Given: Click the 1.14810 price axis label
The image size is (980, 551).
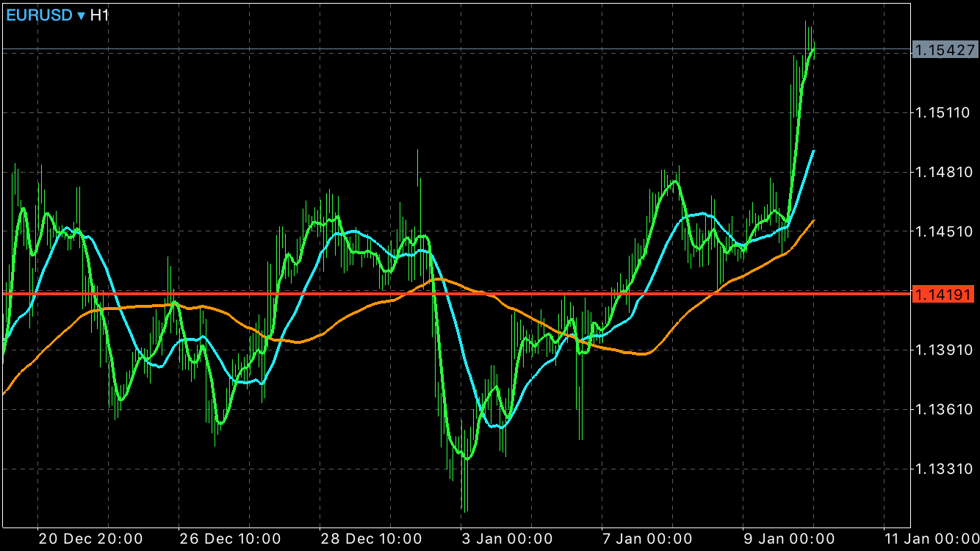Looking at the screenshot, I should (x=943, y=173).
